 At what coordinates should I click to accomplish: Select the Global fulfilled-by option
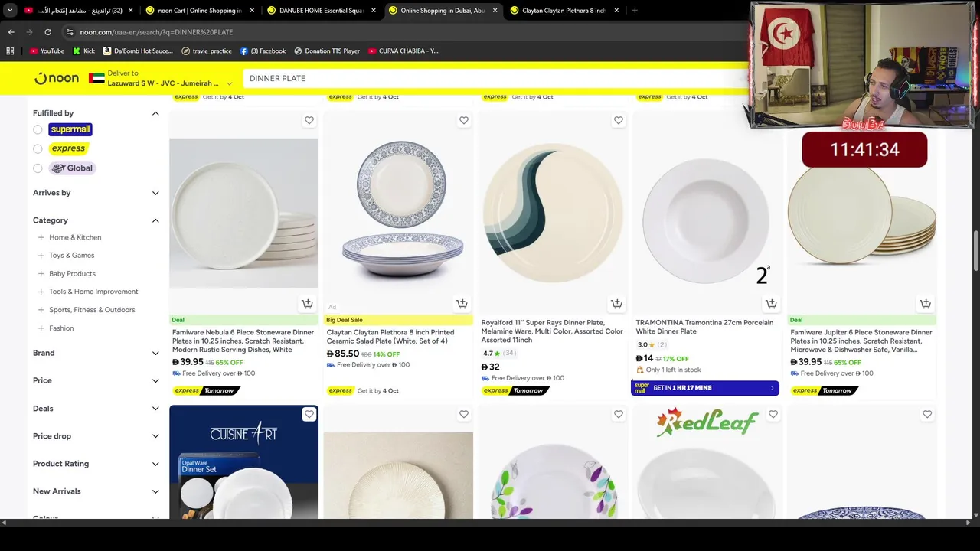pyautogui.click(x=38, y=168)
